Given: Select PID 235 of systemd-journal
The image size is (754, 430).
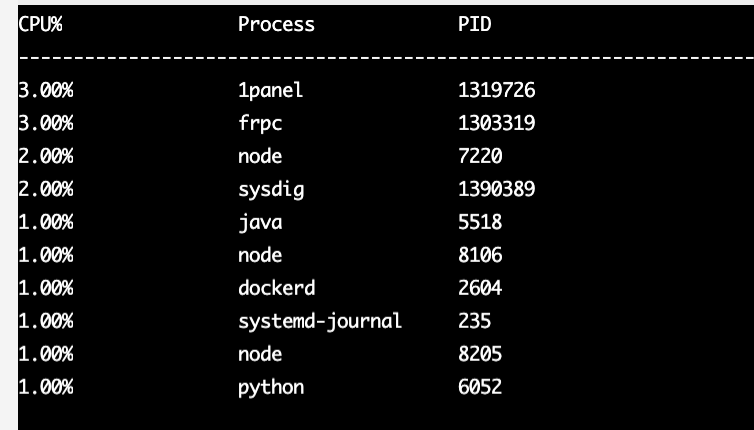Looking at the screenshot, I should click(474, 321).
